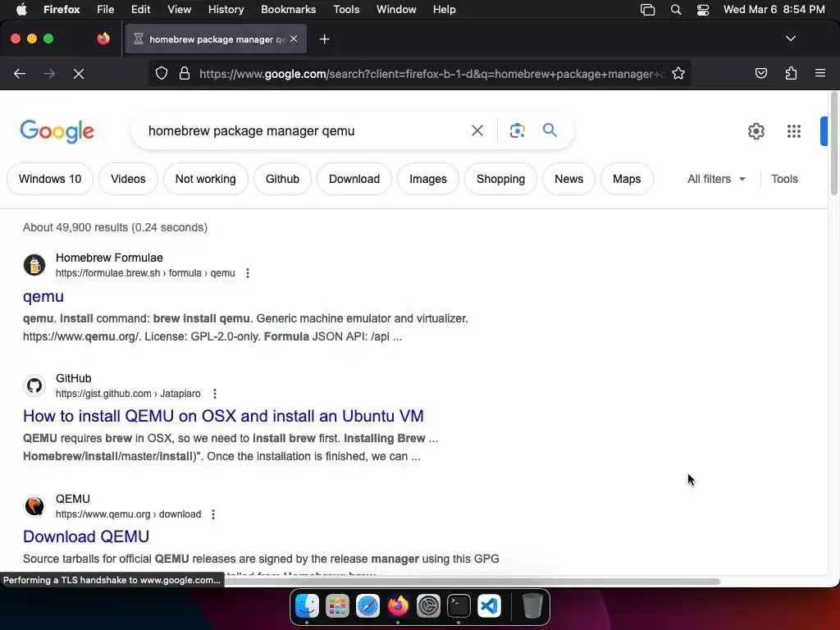Select the Github filter chip
Image resolution: width=840 pixels, height=630 pixels.
pos(282,179)
